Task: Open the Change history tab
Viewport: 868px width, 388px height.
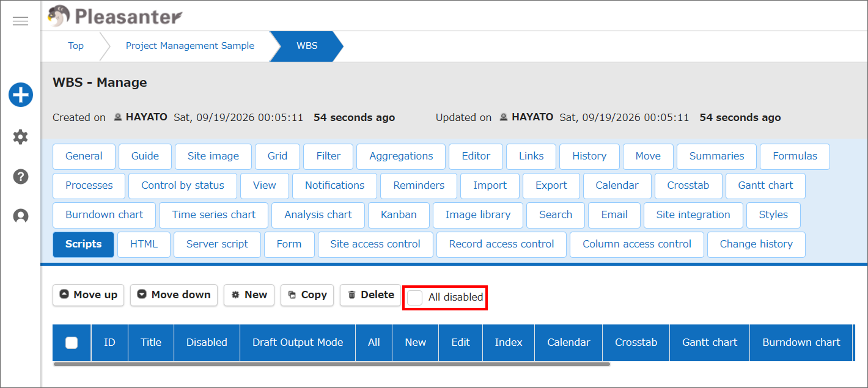Action: pyautogui.click(x=756, y=244)
